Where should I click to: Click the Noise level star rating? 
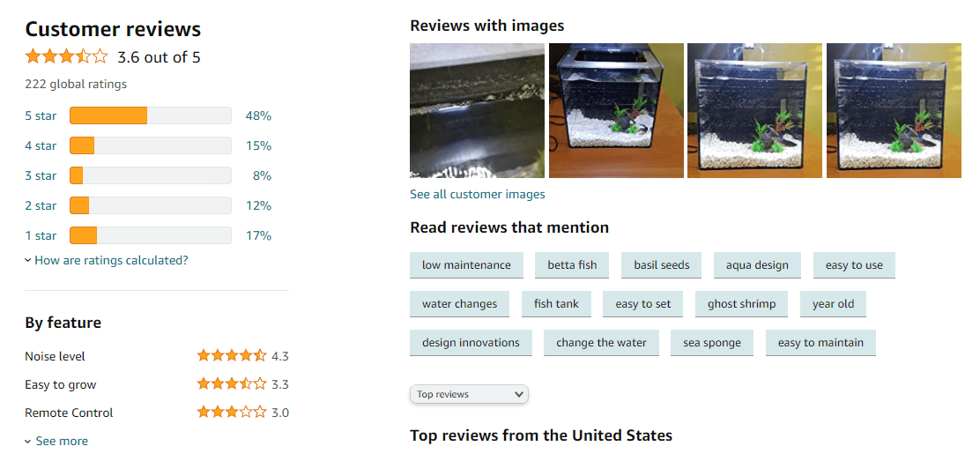pos(231,356)
